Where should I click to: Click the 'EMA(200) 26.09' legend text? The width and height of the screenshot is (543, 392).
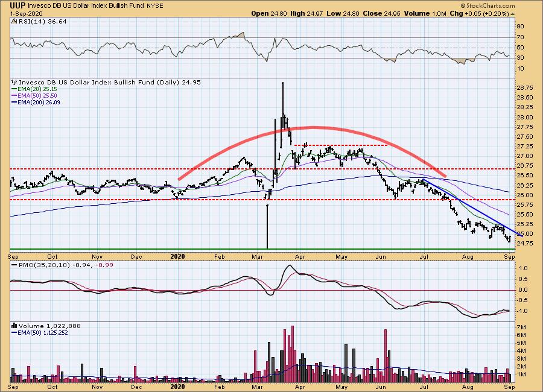(x=39, y=103)
